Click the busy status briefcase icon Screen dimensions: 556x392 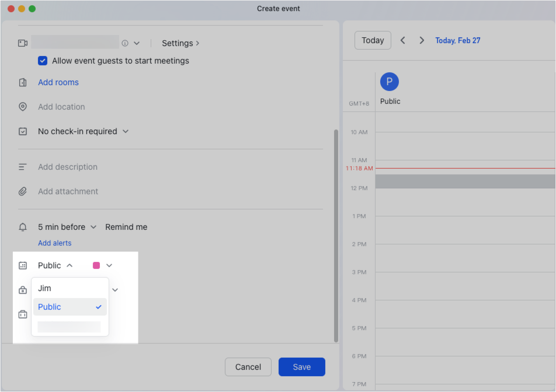click(x=23, y=314)
